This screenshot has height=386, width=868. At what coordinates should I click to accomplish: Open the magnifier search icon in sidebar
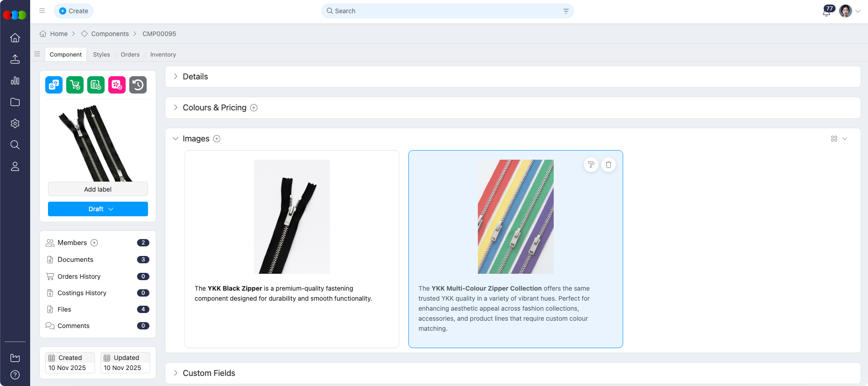[15, 145]
